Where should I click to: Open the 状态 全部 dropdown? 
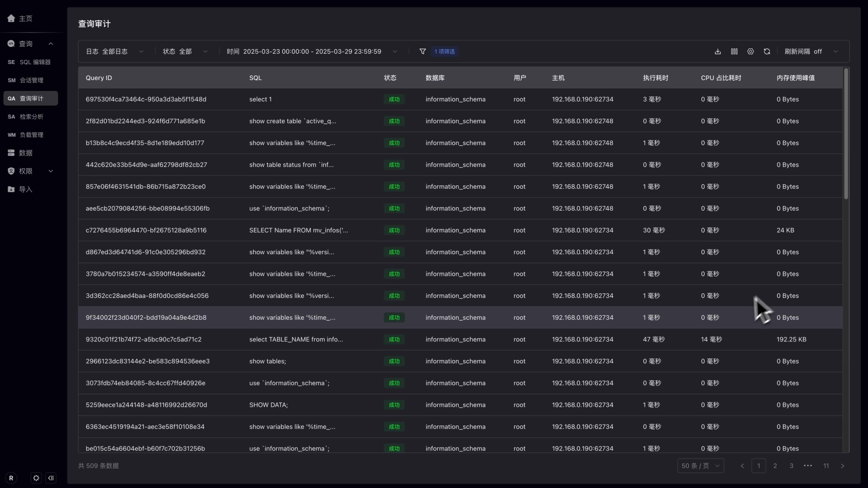click(185, 52)
